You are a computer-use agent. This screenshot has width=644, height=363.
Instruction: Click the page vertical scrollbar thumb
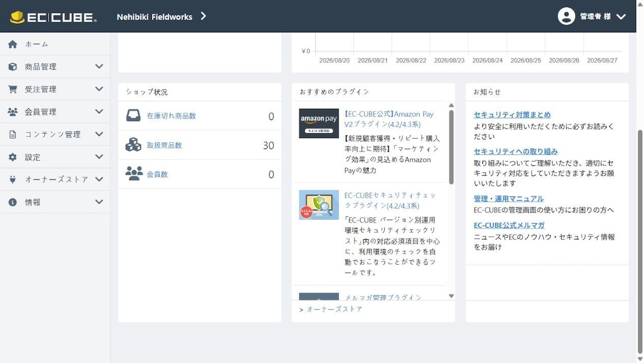point(640,241)
